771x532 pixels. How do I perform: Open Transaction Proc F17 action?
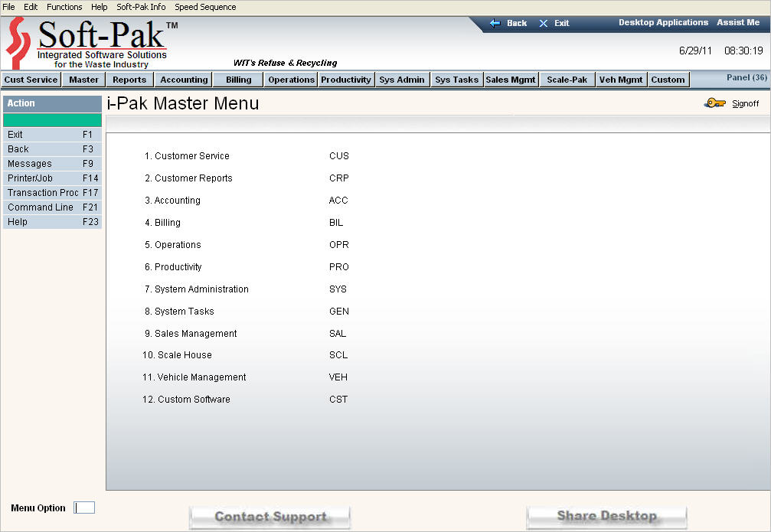point(52,193)
